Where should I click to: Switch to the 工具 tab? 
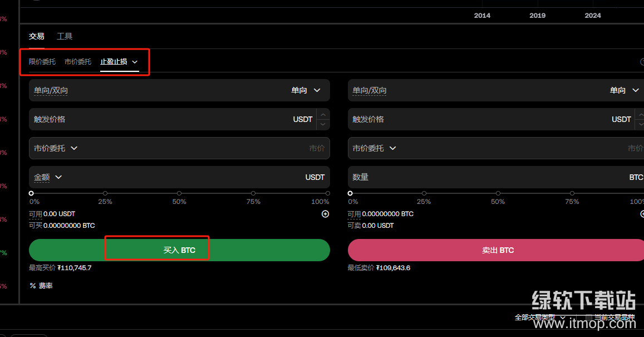click(x=65, y=36)
